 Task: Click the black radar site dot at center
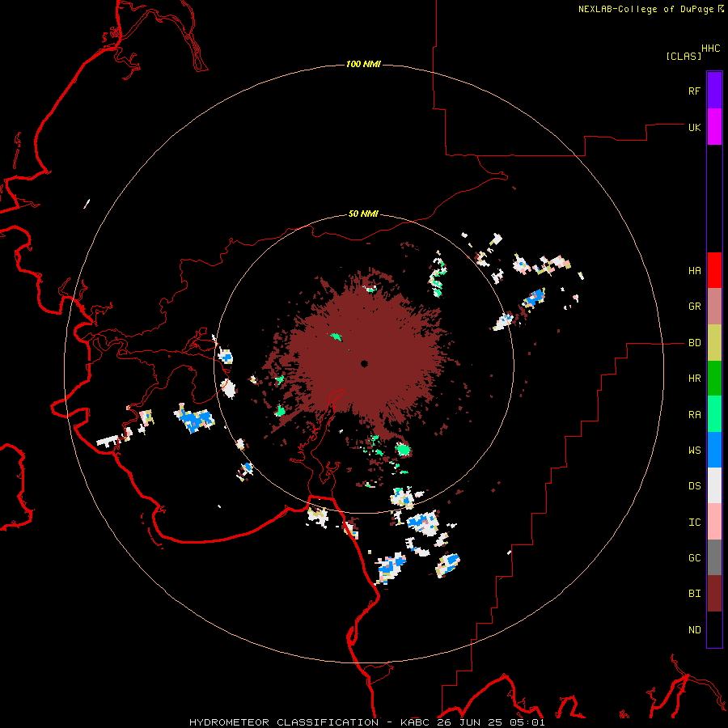click(x=364, y=364)
